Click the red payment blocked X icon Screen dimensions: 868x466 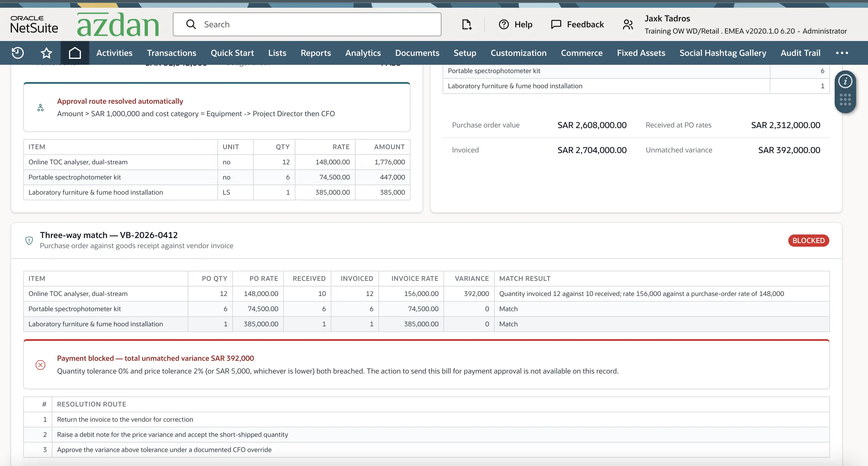(x=40, y=365)
